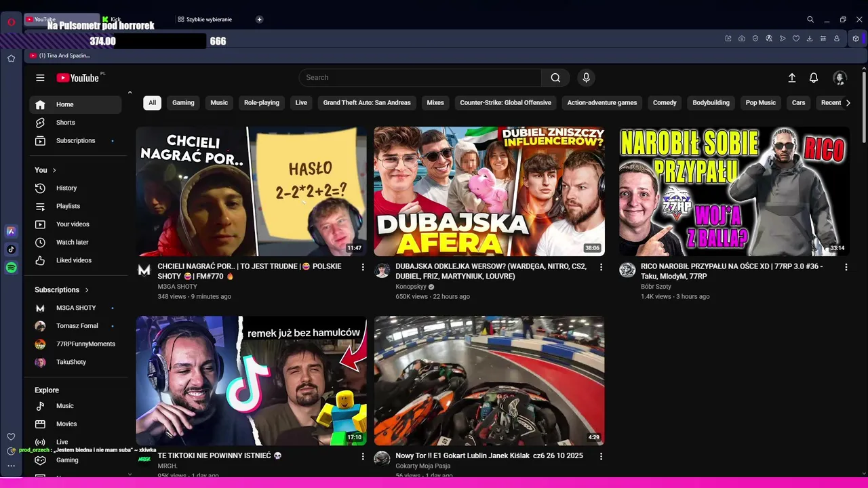The image size is (868, 488).
Task: Click the translate globe icon in toolbar
Action: [x=769, y=39]
